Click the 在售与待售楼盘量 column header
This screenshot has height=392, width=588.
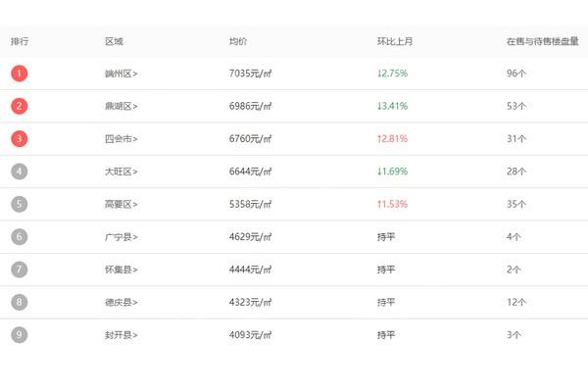[x=543, y=41]
